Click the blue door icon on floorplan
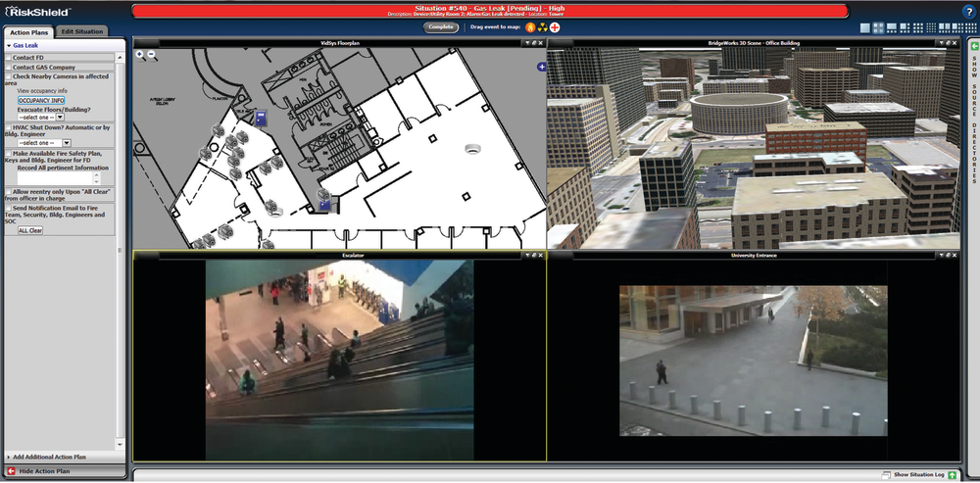This screenshot has width=980, height=483. pos(261,118)
